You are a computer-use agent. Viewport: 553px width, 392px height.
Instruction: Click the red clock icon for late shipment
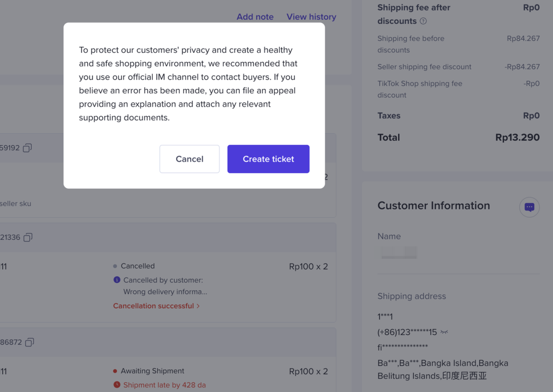click(x=117, y=385)
